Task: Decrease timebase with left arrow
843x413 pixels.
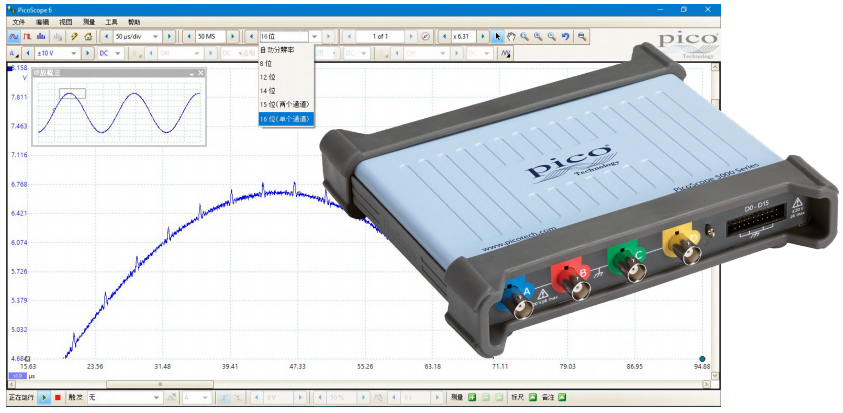Action: [x=106, y=37]
